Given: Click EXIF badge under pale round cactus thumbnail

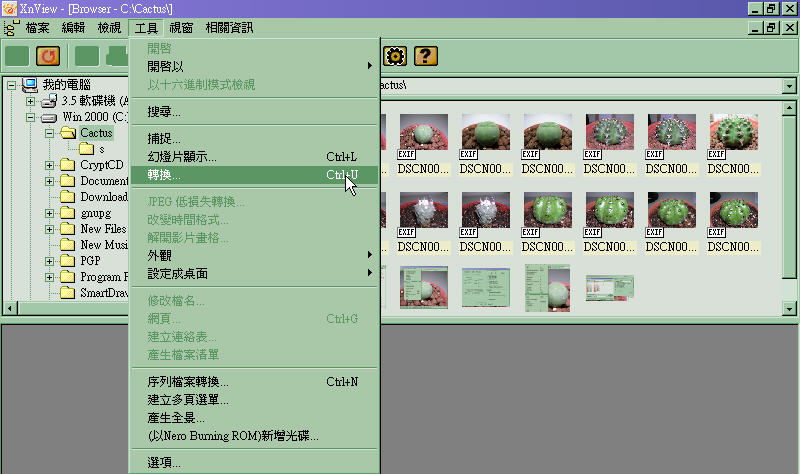Looking at the screenshot, I should (407, 154).
